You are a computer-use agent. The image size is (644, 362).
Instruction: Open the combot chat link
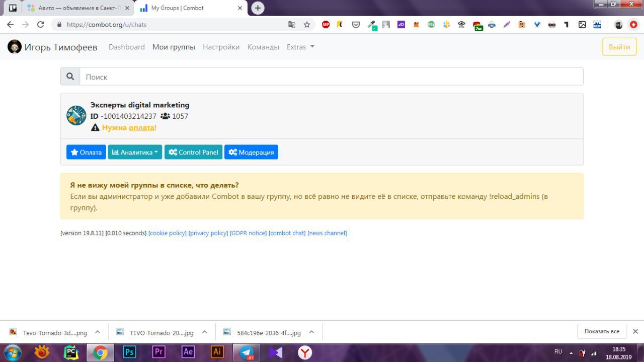point(287,233)
